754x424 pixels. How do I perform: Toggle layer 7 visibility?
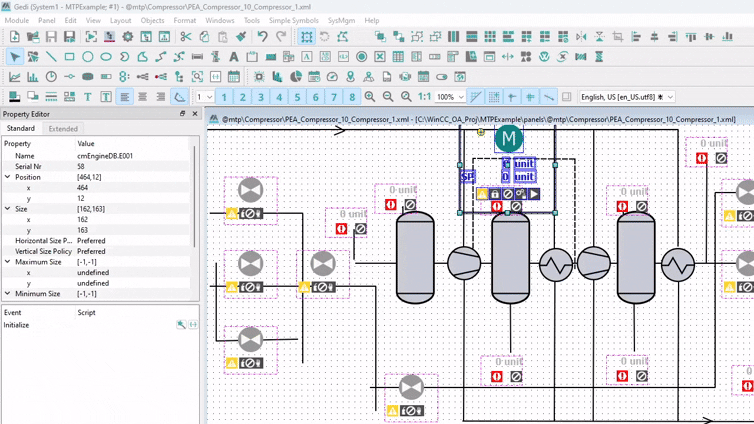334,97
